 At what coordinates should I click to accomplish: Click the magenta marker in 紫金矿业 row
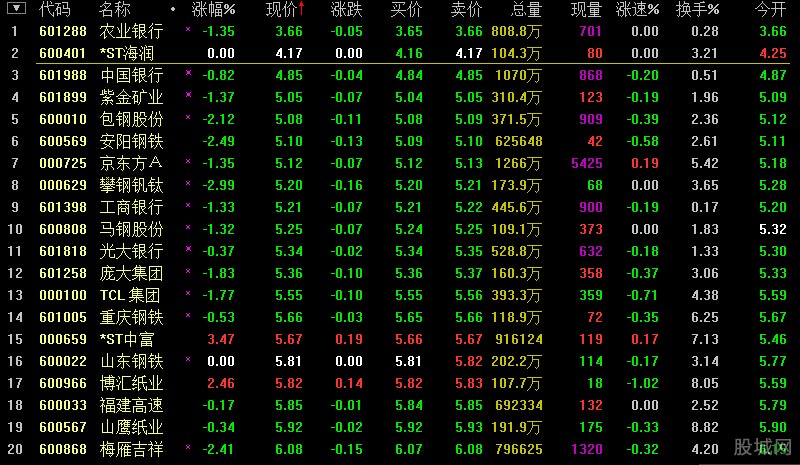(x=188, y=95)
